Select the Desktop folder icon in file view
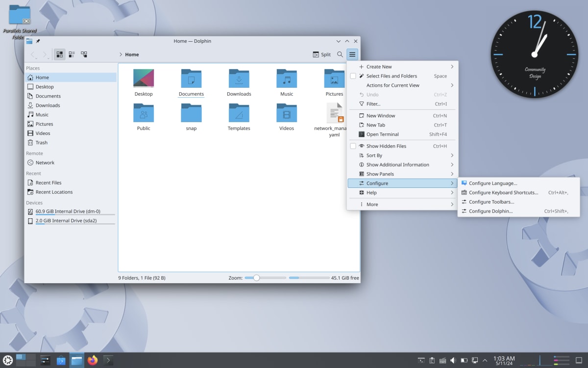The image size is (588, 368). (144, 79)
